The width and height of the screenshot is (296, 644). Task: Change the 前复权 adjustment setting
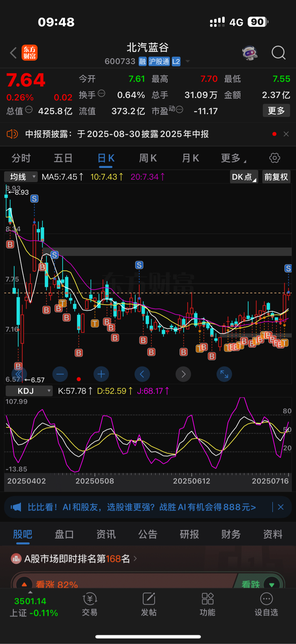(276, 177)
